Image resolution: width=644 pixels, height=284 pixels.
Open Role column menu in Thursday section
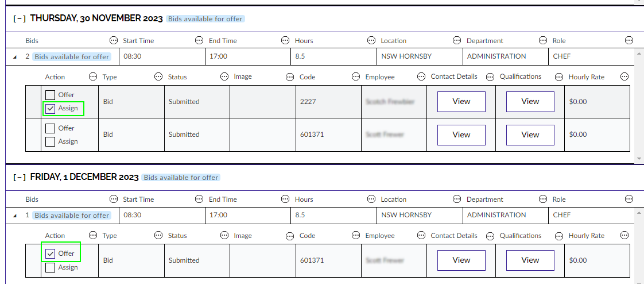[x=629, y=41]
